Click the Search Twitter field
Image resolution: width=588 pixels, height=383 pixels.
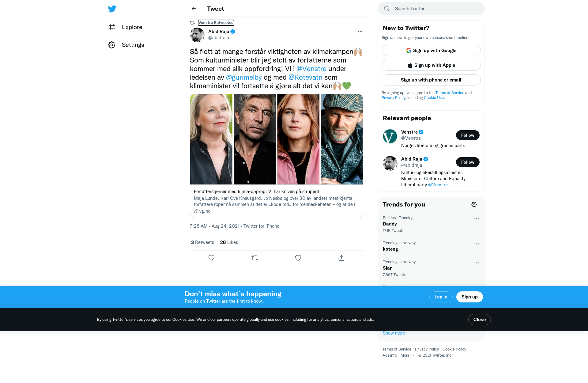(431, 9)
